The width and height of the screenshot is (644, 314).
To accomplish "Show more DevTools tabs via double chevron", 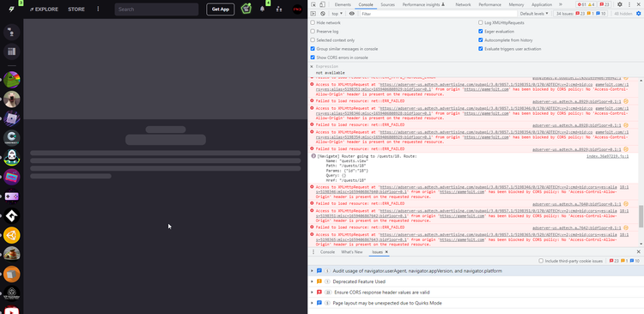I will coord(561,4).
